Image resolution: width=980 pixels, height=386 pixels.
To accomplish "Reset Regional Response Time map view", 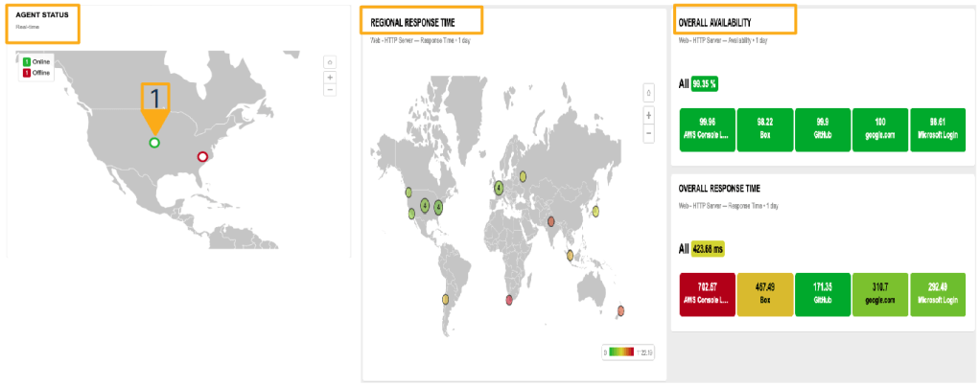I will pyautogui.click(x=648, y=93).
